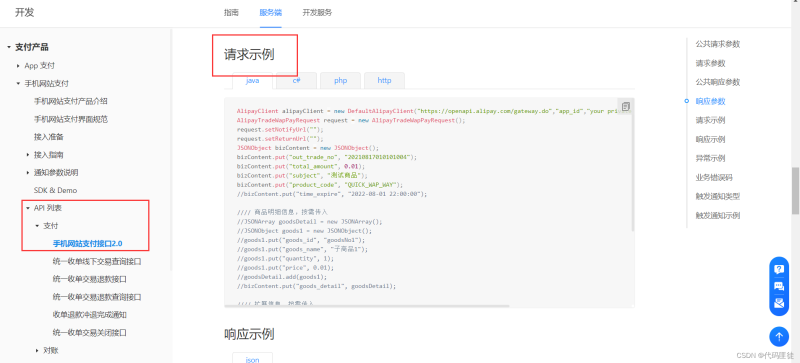Collapse the 手机网站支付 tree node
This screenshot has height=363, width=800.
point(18,84)
